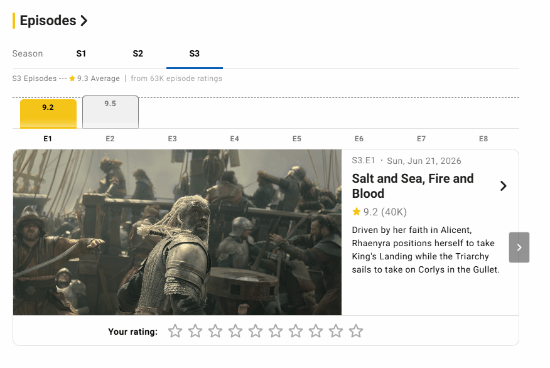Rate the episode 1 star
The width and height of the screenshot is (550, 368).
pyautogui.click(x=175, y=331)
